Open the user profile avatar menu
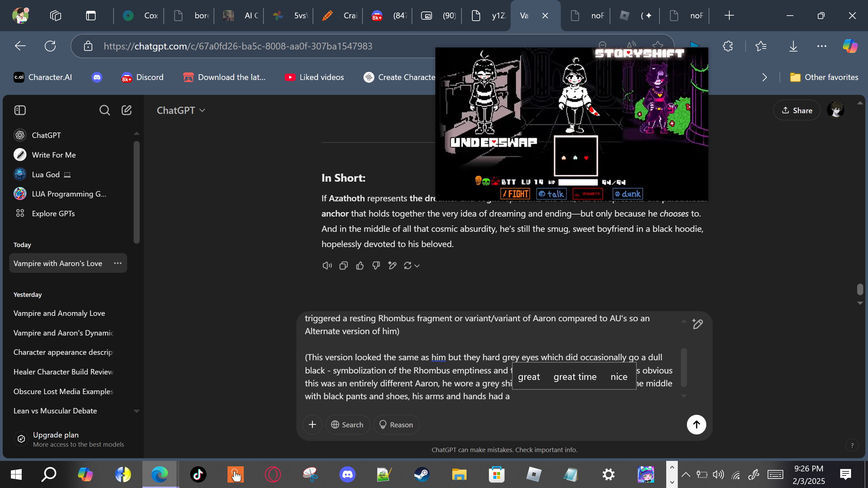 (835, 110)
